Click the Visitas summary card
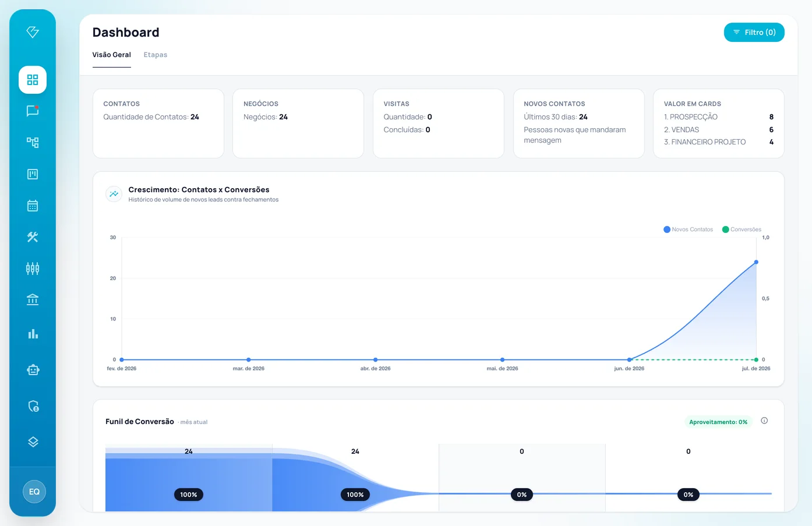This screenshot has width=812, height=526. coord(439,123)
